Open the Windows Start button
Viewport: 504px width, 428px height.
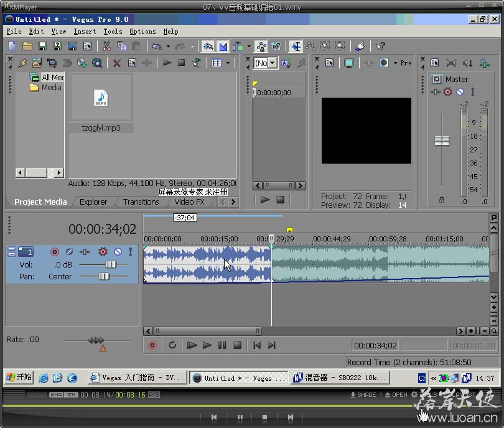(19, 377)
